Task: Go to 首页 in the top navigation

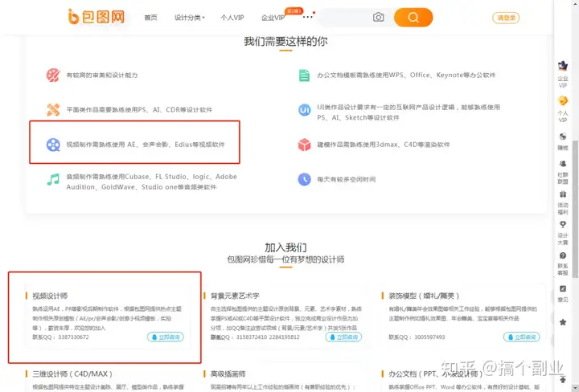Action: tap(150, 18)
